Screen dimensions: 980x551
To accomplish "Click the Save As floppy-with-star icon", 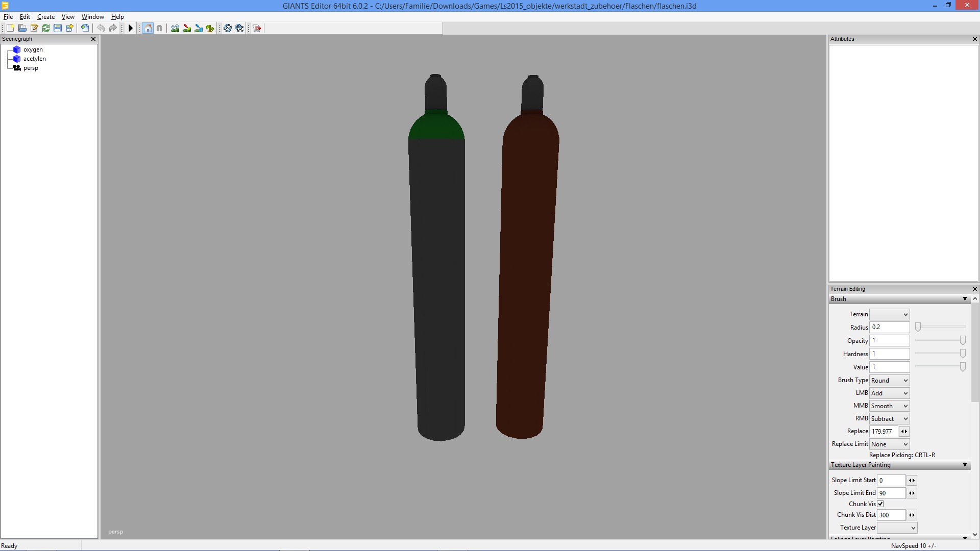I will [69, 28].
